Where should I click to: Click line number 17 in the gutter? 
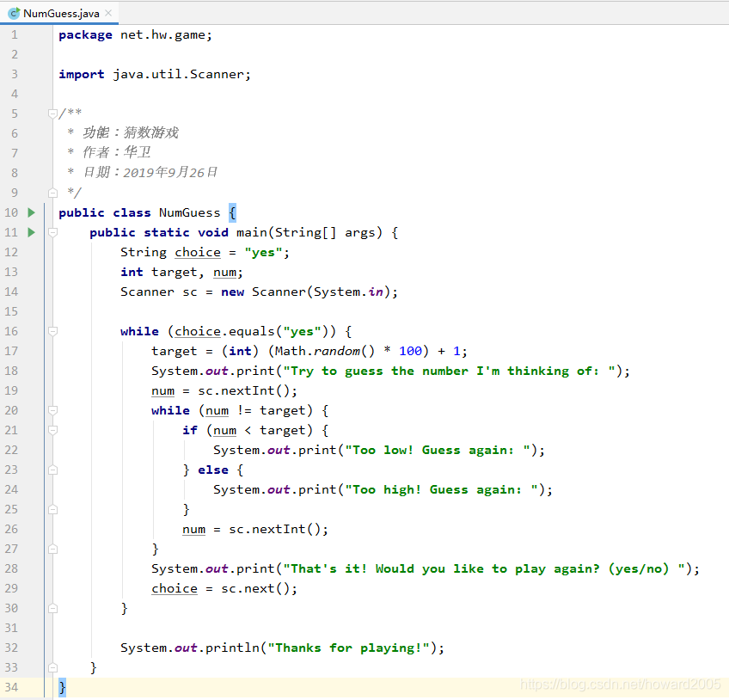click(11, 351)
